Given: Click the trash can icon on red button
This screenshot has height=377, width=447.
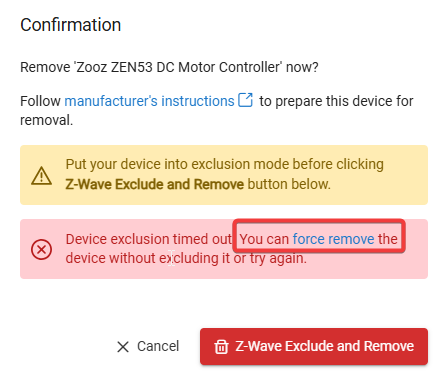Looking at the screenshot, I should coord(221,347).
